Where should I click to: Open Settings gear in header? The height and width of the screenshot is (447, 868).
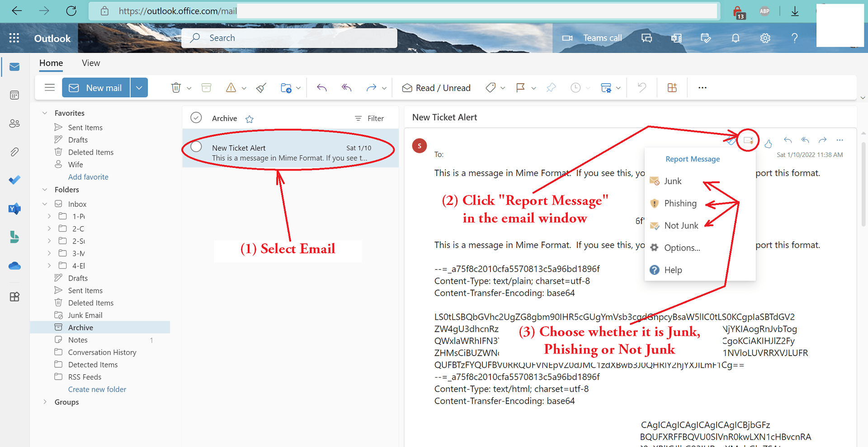765,38
